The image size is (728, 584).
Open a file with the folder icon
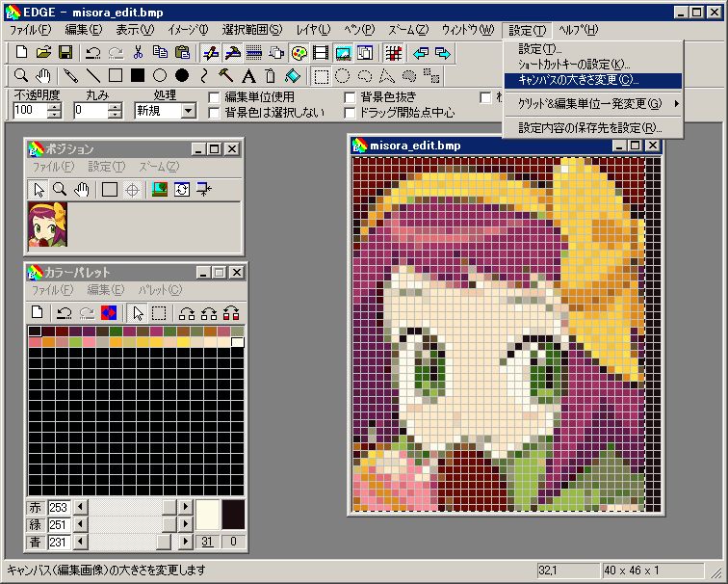coord(43,52)
